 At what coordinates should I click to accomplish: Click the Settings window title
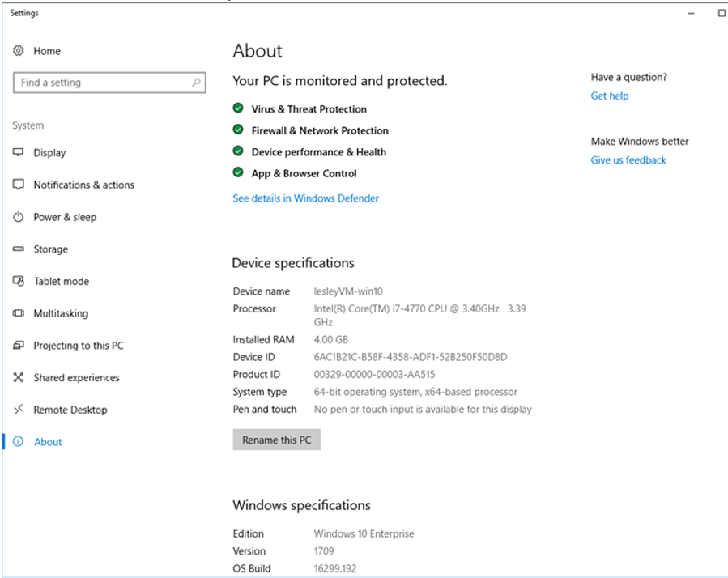click(24, 13)
